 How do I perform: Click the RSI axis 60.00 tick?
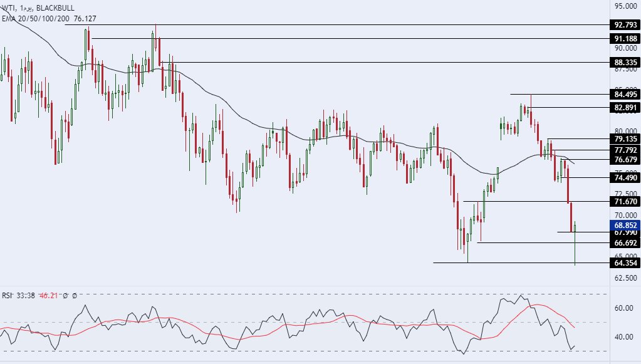pos(624,308)
